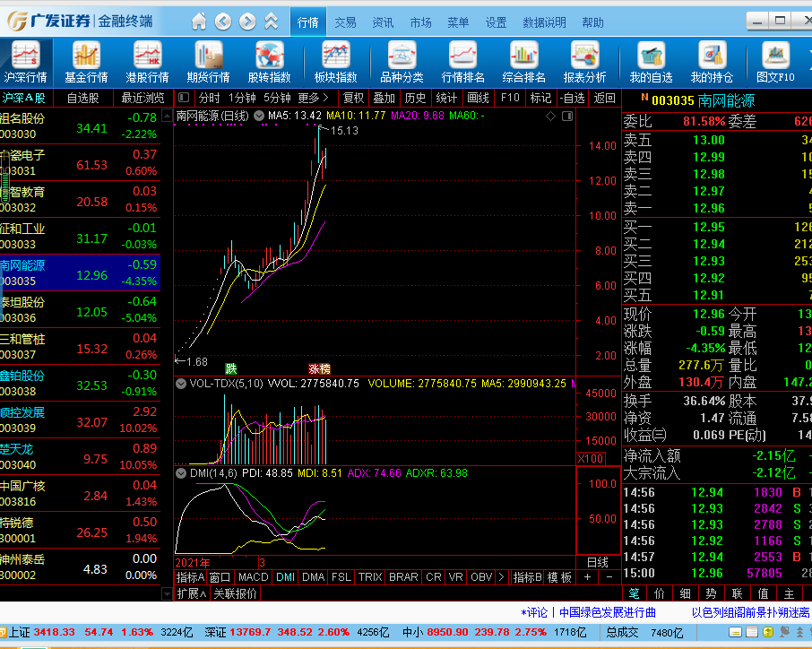Open 行情排名 toolbar icon

pos(463,63)
